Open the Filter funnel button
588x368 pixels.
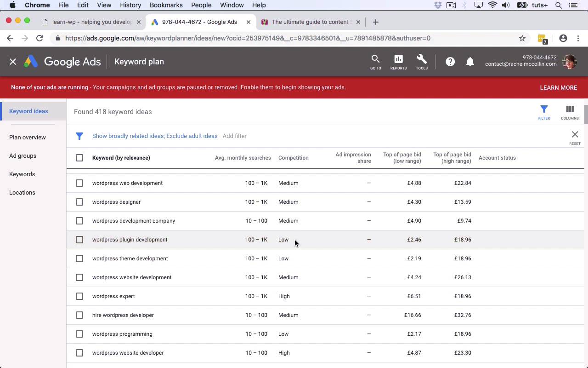[544, 112]
